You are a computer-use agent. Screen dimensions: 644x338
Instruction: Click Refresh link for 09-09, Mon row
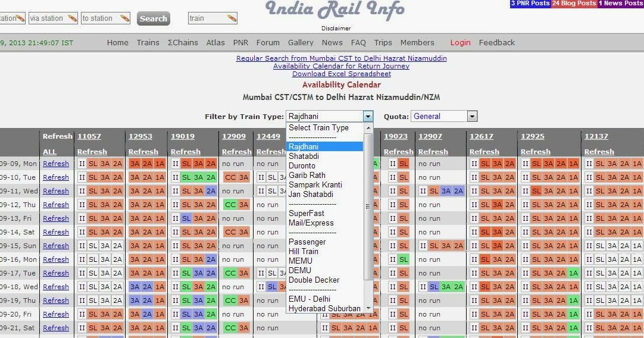point(56,164)
